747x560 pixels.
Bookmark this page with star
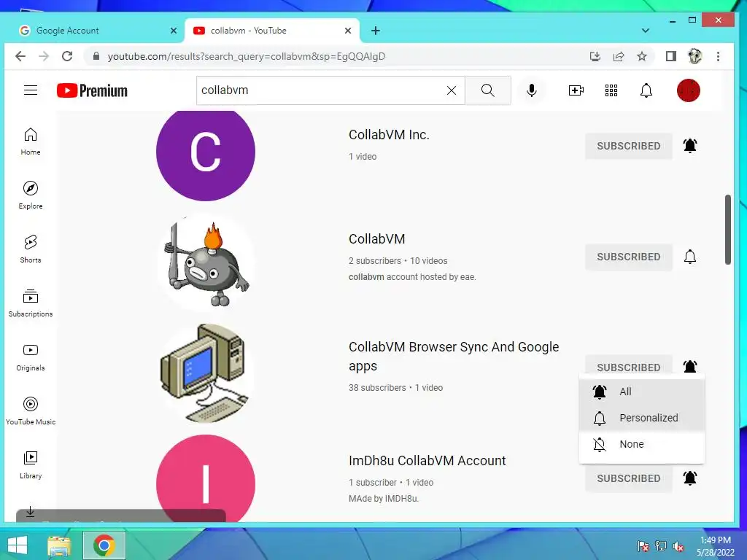[642, 56]
